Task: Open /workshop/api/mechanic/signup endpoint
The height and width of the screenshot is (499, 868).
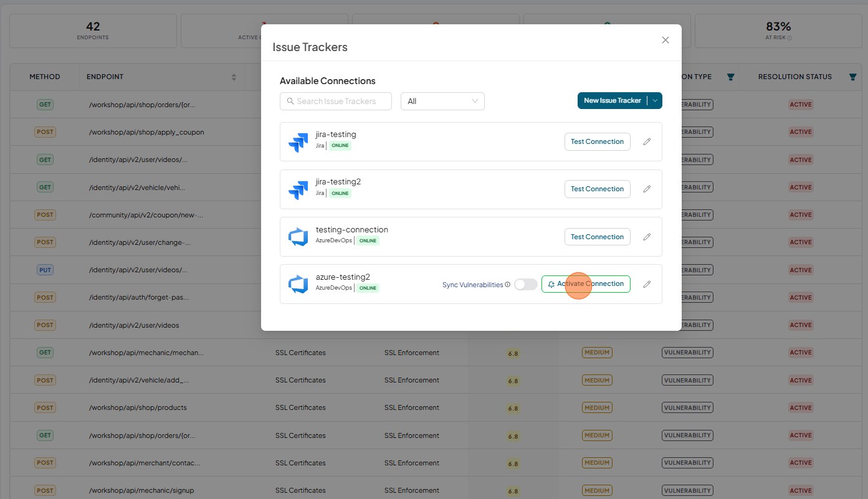Action: pos(140,490)
